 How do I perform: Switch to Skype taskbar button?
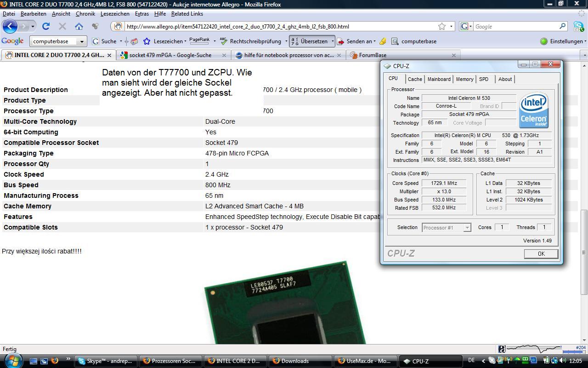click(x=106, y=361)
